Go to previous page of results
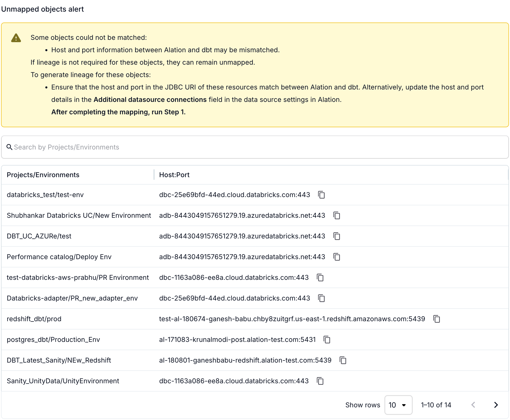This screenshot has width=510, height=420. point(473,405)
